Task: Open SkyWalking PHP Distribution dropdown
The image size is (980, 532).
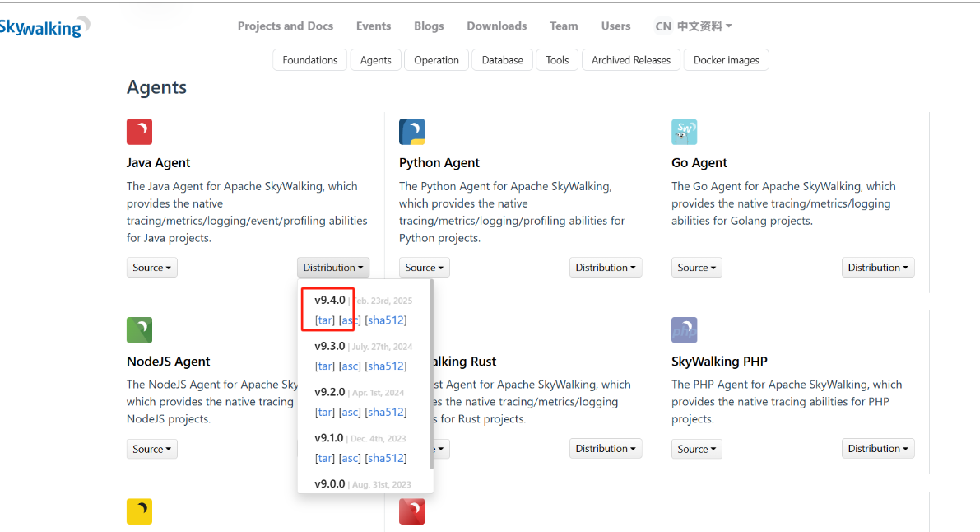Action: pyautogui.click(x=878, y=448)
